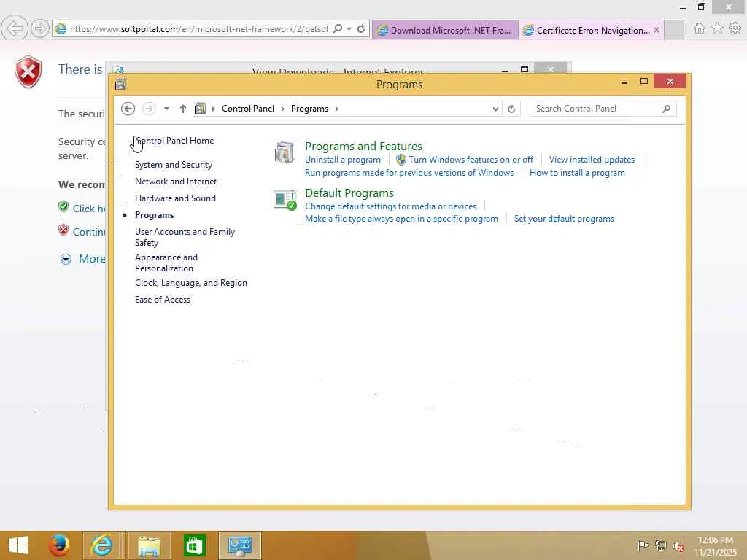
Task: Go up one level with the up arrow
Action: [182, 109]
